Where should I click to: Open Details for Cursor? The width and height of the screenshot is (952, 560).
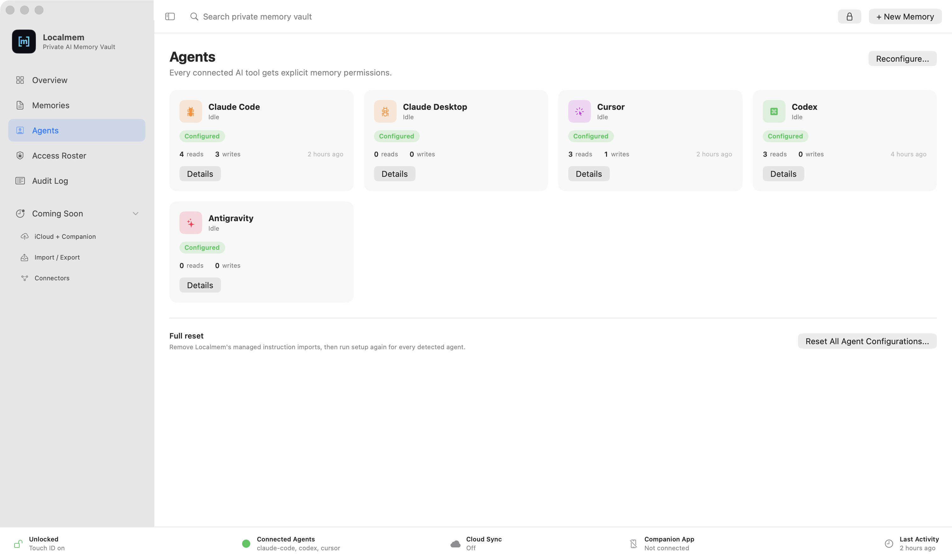coord(589,174)
